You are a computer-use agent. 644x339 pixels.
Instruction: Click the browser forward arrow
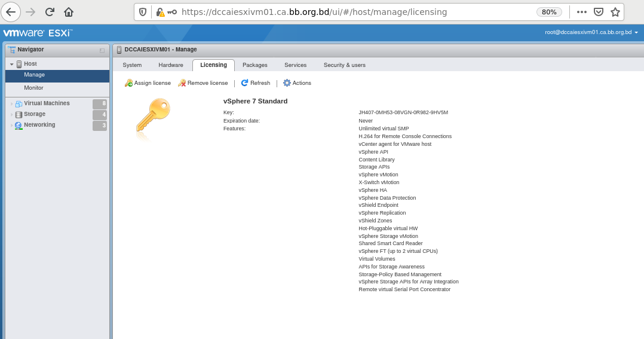click(30, 12)
